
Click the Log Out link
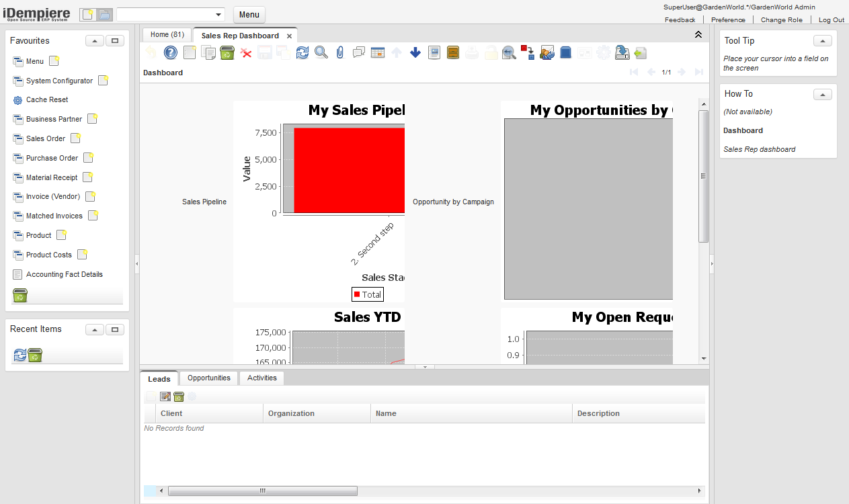(x=831, y=19)
